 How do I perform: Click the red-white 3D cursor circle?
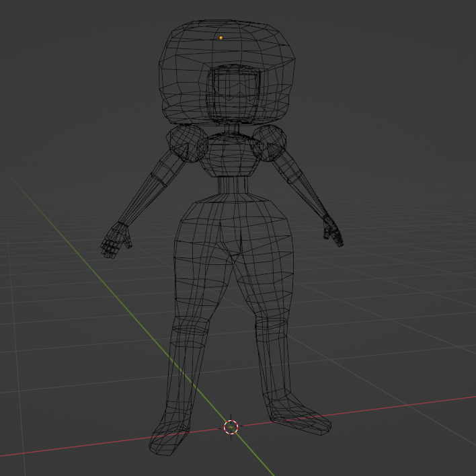231,427
